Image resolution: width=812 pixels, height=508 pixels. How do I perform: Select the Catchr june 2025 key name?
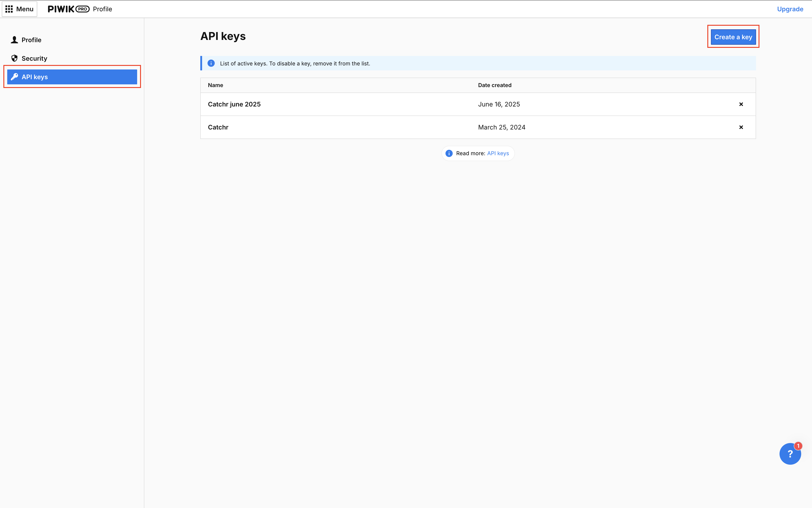pyautogui.click(x=234, y=104)
